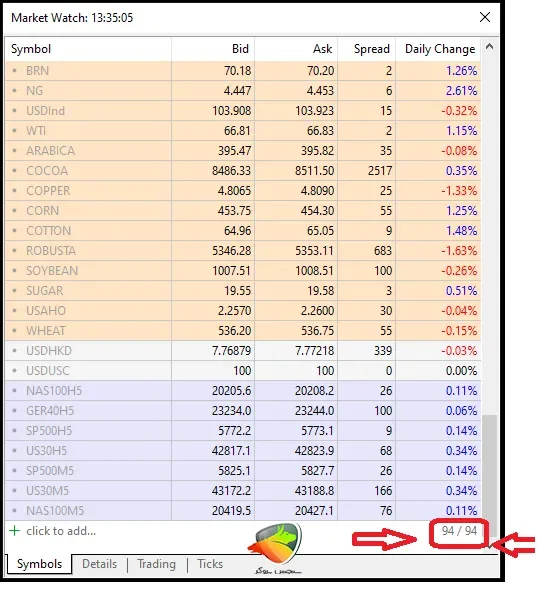The height and width of the screenshot is (595, 537).
Task: Click the 'click to add...' field
Action: point(61,531)
